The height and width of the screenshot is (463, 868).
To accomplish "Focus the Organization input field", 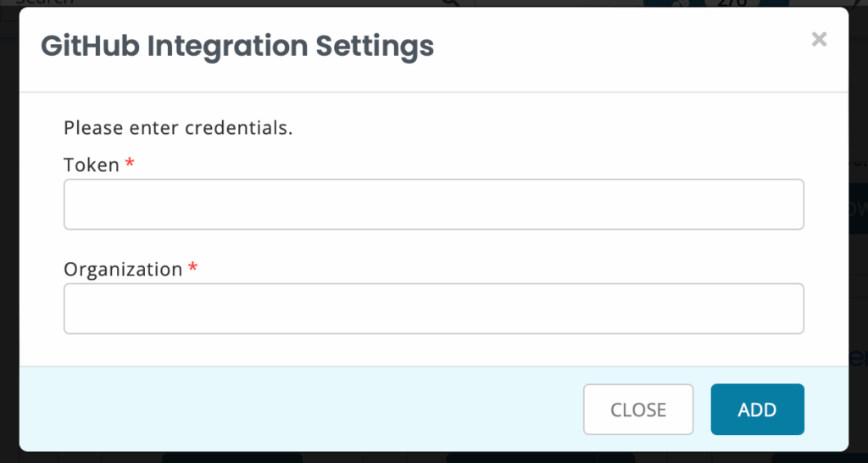I will pyautogui.click(x=433, y=309).
